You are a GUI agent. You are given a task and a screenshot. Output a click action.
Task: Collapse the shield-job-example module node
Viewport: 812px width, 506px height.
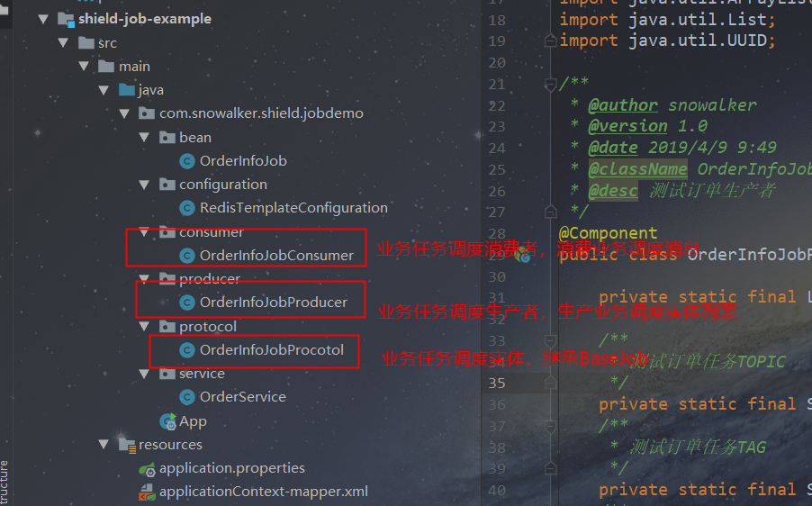tap(43, 19)
